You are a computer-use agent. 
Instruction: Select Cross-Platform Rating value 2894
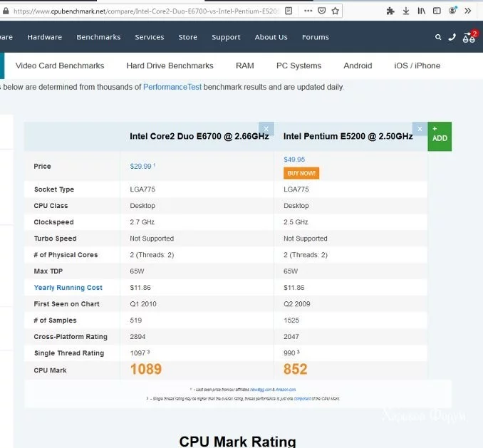pyautogui.click(x=137, y=337)
